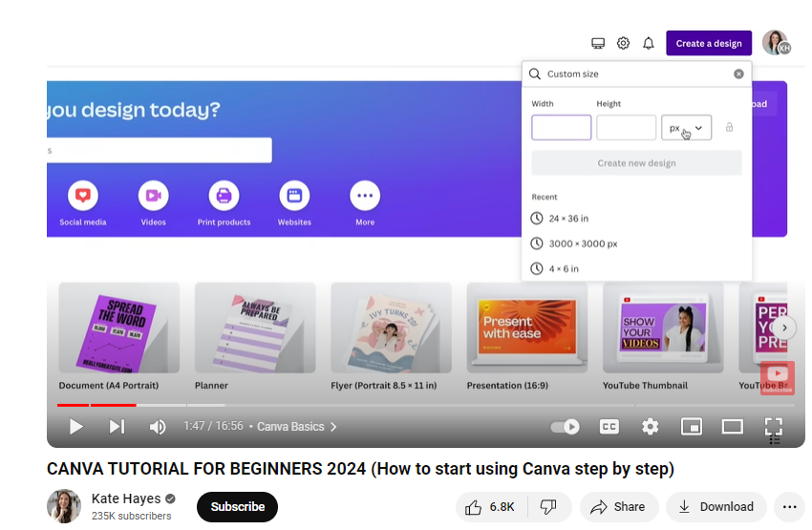
Task: Open Canva settings gear icon
Action: pos(623,44)
